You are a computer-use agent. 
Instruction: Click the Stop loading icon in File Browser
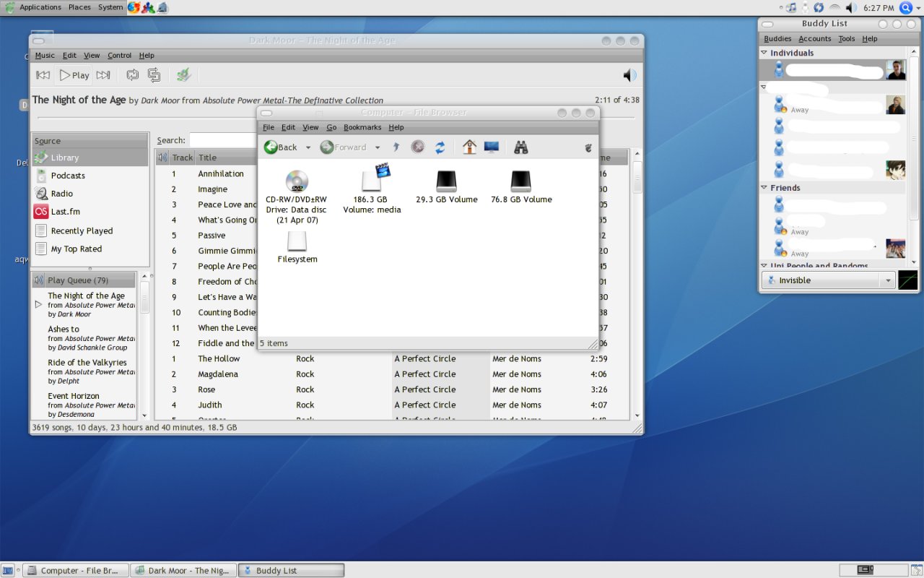tap(417, 147)
